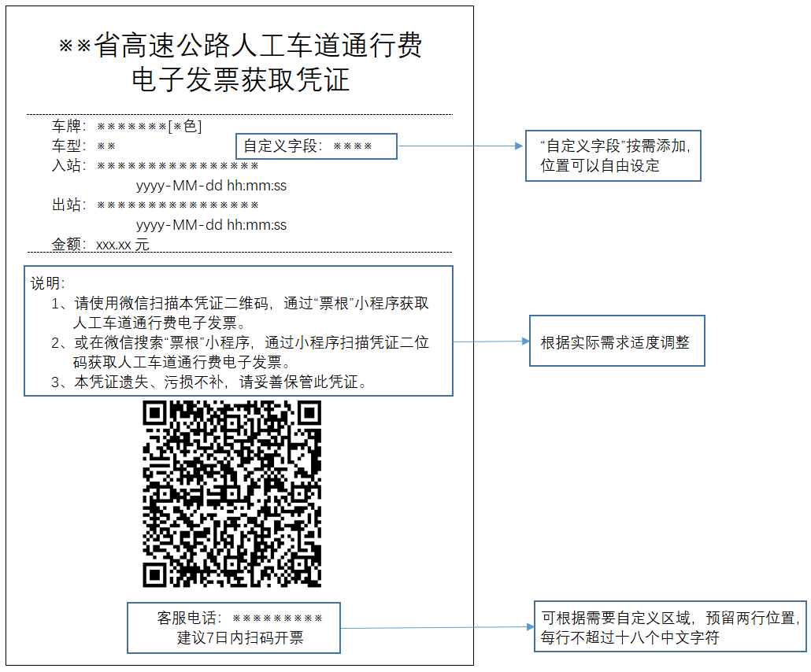Click the '出站' exit station row
The height and width of the screenshot is (672, 811).
(155, 205)
